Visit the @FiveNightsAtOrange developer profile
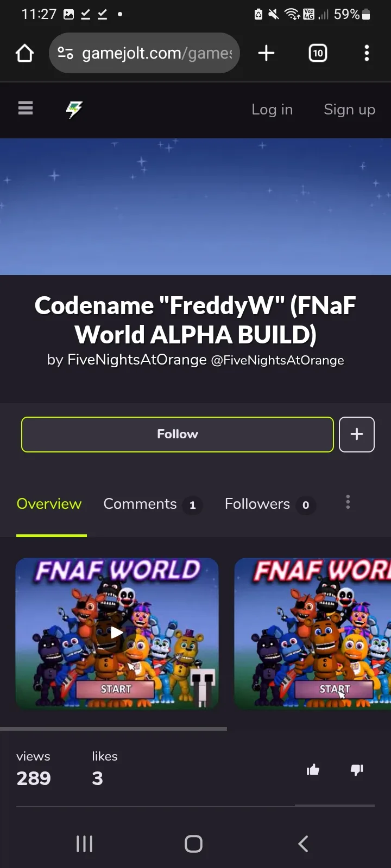Screen dimensions: 391x868 278,360
